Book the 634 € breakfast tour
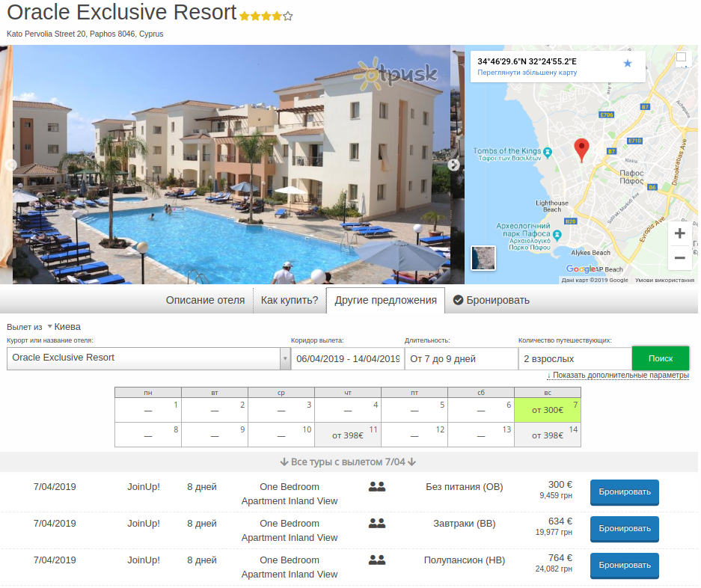 625,529
